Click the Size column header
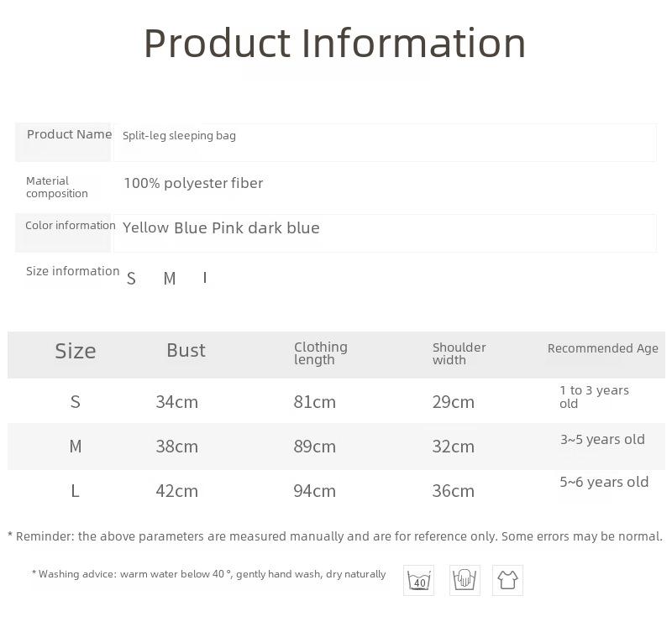Viewport: 672px width, 627px height. click(x=76, y=351)
